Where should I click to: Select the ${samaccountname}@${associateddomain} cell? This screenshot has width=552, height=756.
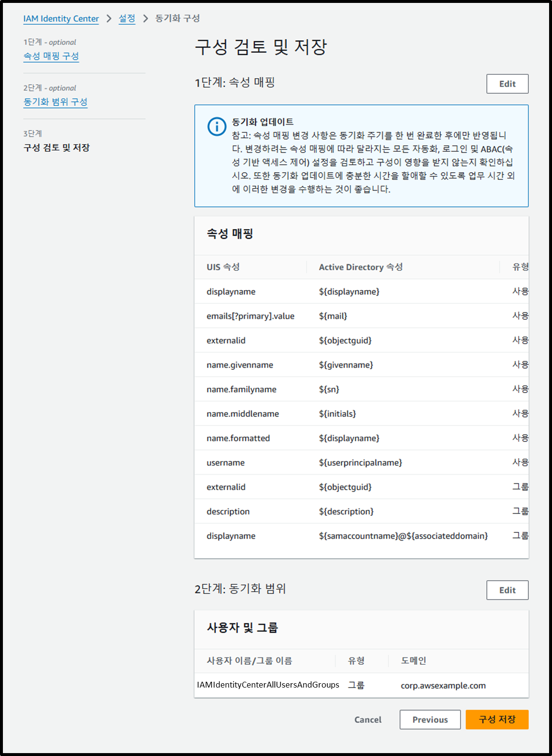403,536
